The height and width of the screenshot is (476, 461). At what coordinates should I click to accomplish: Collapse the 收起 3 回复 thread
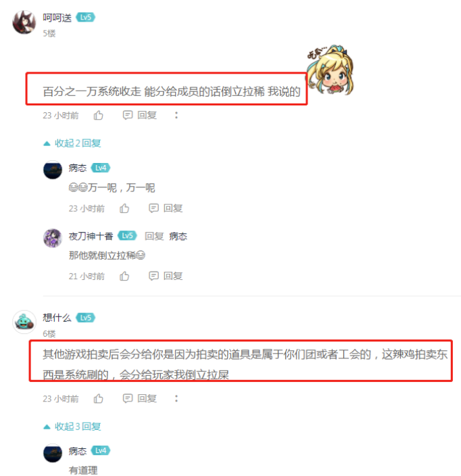[72, 427]
